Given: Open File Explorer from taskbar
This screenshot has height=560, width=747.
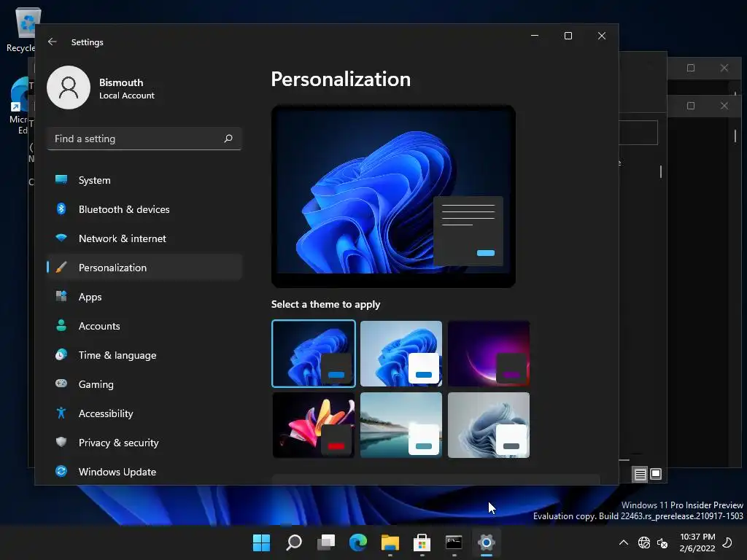Looking at the screenshot, I should pos(390,542).
